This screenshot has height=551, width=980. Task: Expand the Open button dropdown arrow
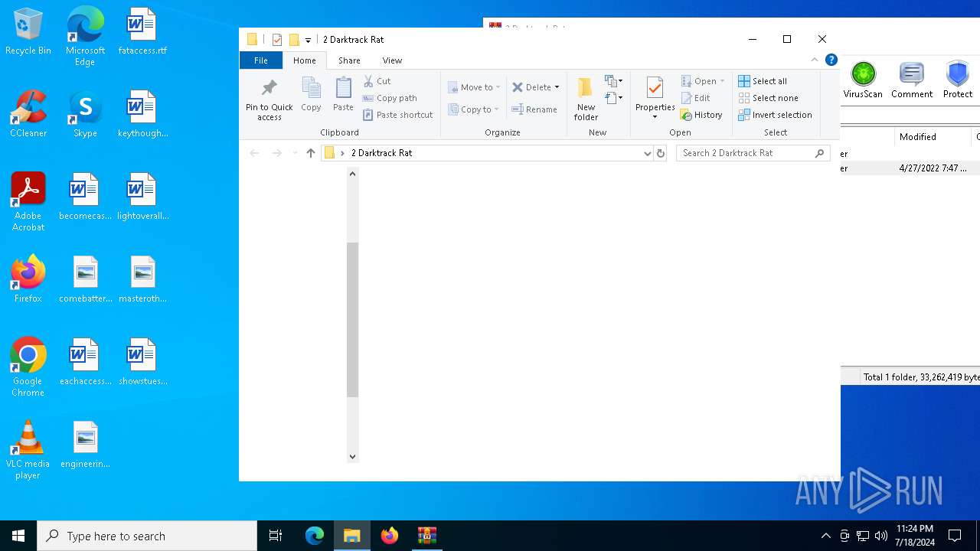(722, 81)
